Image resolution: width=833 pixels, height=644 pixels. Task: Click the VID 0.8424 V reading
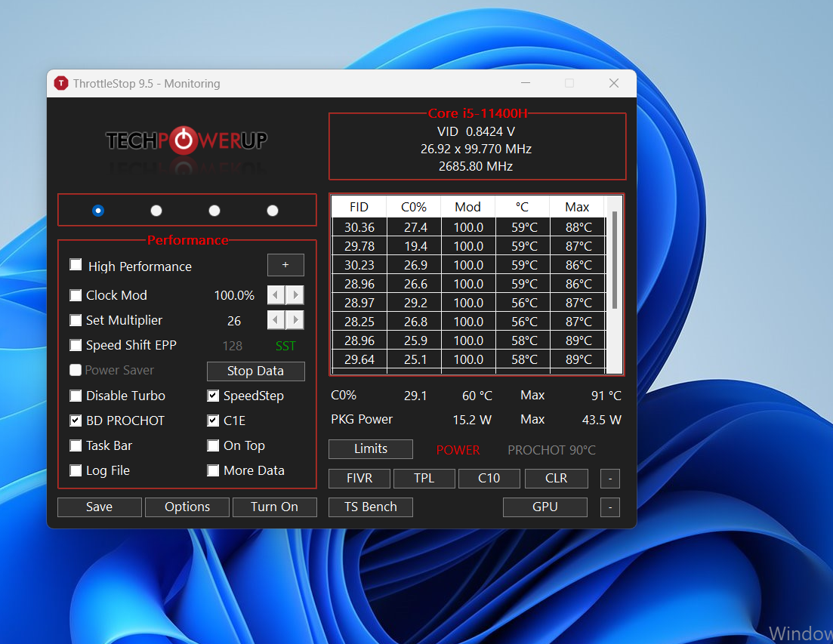click(x=476, y=131)
